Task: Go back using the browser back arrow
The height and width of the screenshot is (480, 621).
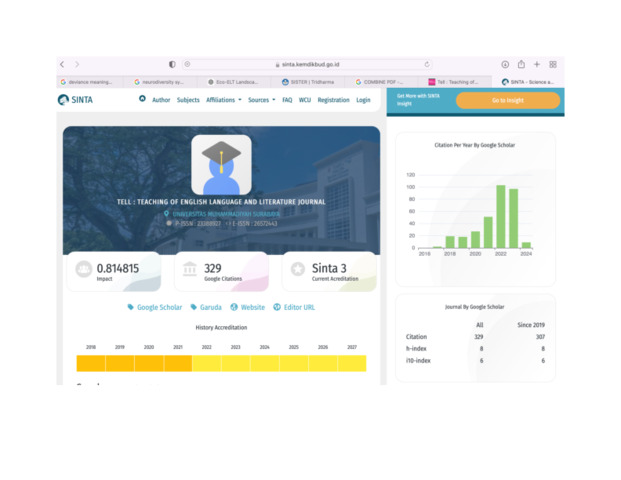Action: click(x=62, y=64)
